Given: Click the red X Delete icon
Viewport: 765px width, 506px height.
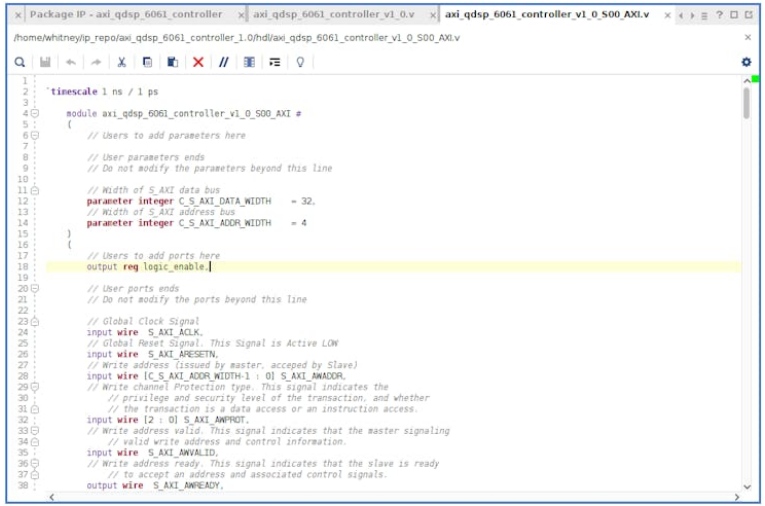Looking at the screenshot, I should tap(198, 62).
